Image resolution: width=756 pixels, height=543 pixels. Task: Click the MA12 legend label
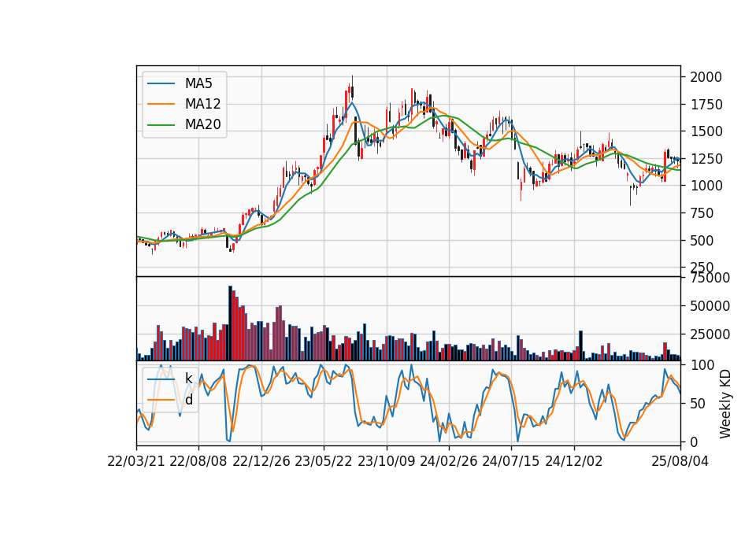click(x=202, y=104)
